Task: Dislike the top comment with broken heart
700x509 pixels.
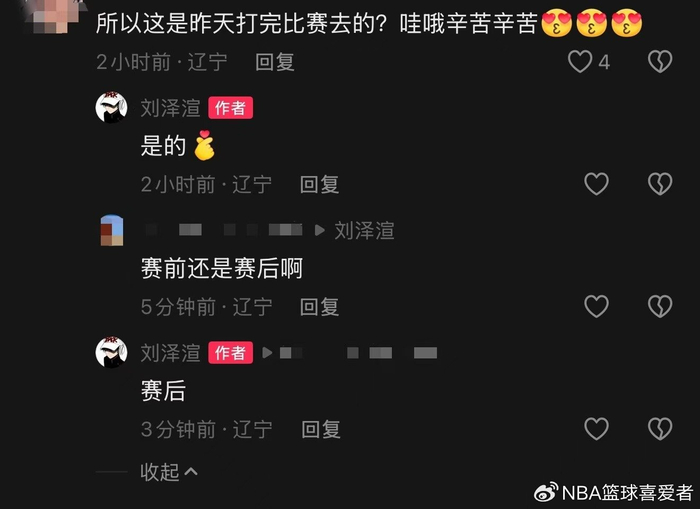Action: [660, 62]
